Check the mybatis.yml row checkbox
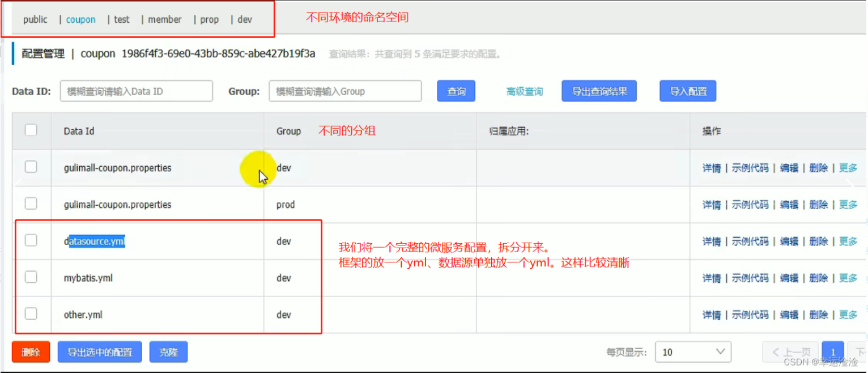The height and width of the screenshot is (373, 868). point(31,277)
